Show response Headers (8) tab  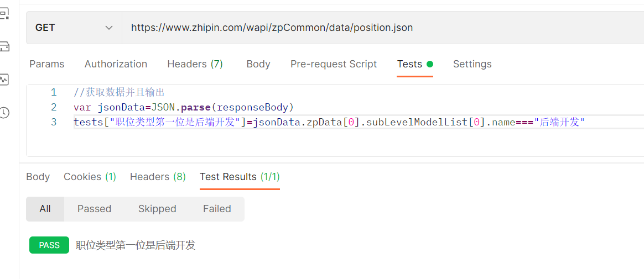(158, 177)
